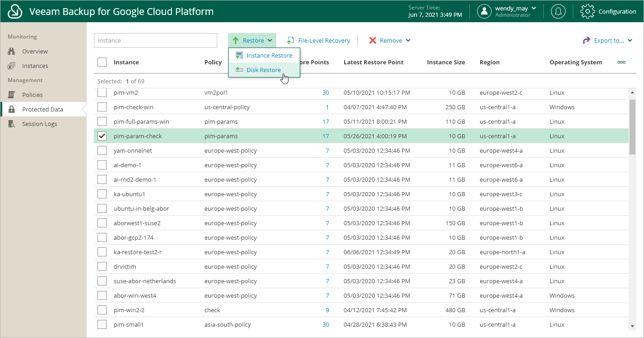Viewport: 644px width, 338px height.
Task: Check the pim-full-params-win row checkbox
Action: pyautogui.click(x=102, y=121)
